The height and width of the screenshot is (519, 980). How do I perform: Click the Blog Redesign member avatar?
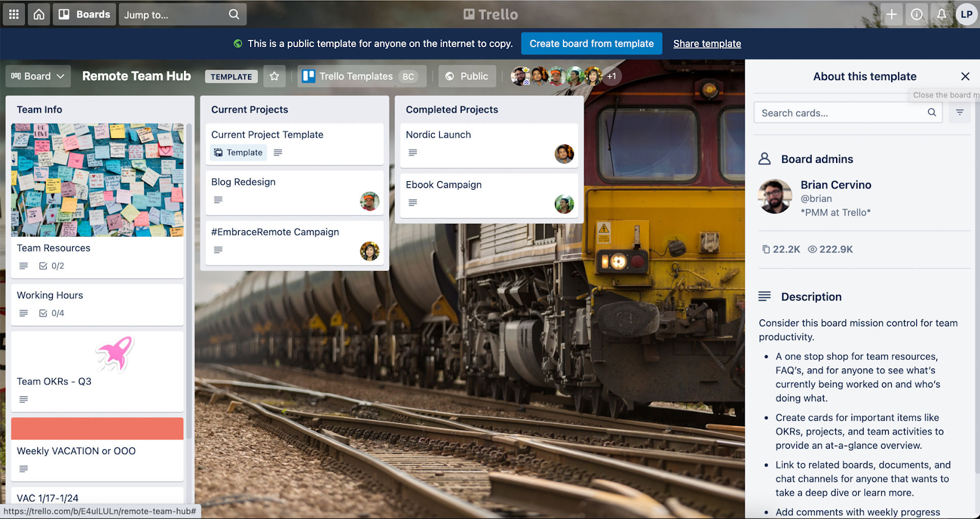369,201
